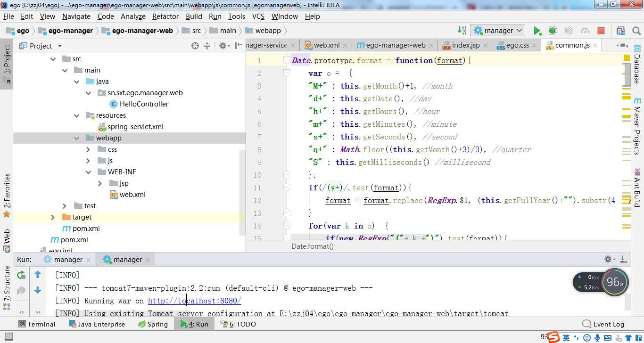Show hidden editor tabs list

pos(622,45)
